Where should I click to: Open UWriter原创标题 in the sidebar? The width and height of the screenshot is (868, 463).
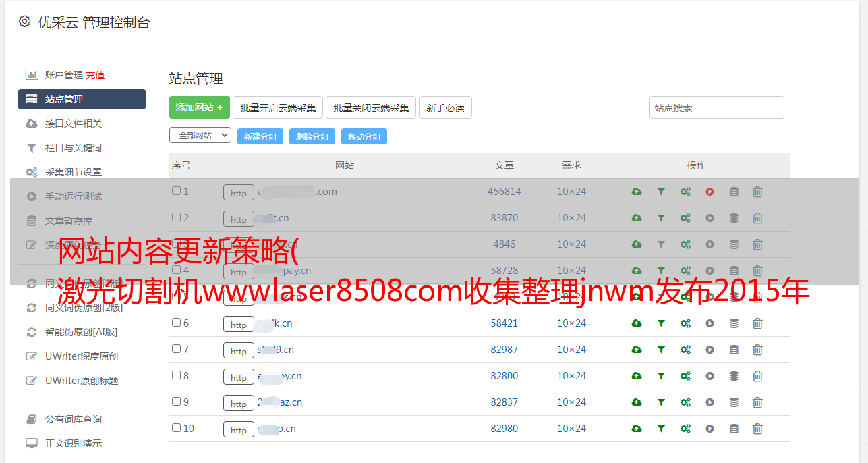(x=82, y=381)
